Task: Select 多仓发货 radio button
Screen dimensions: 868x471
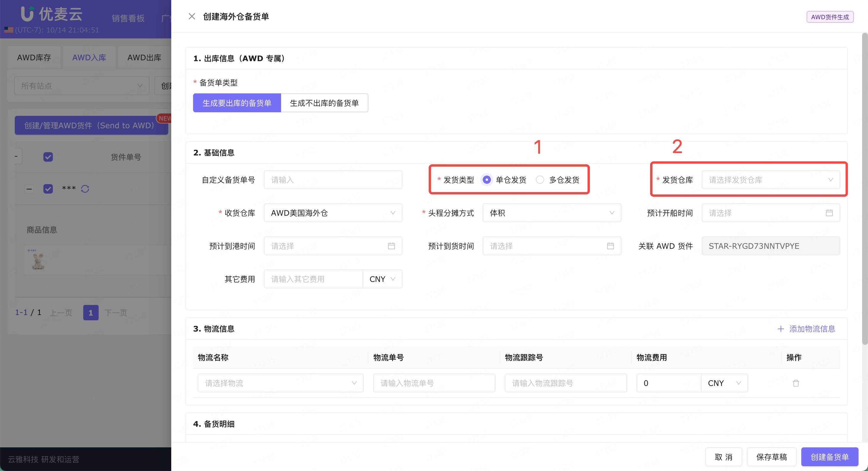Action: [x=540, y=180]
